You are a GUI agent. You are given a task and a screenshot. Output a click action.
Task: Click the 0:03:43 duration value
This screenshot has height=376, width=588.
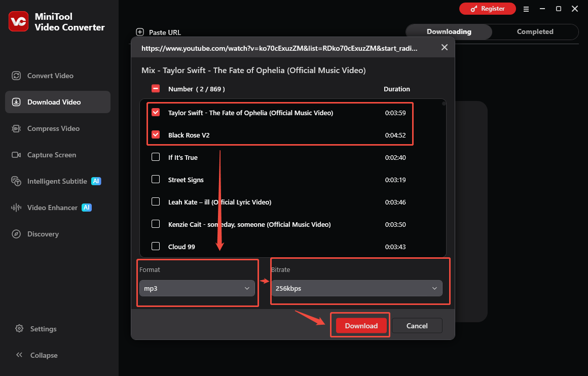(x=395, y=247)
